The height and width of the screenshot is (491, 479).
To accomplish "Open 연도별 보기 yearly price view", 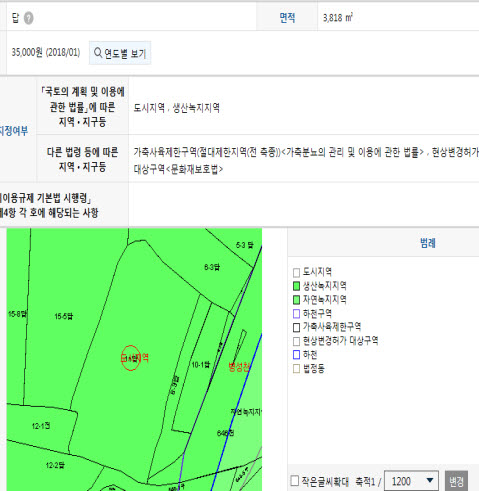I will [x=120, y=53].
